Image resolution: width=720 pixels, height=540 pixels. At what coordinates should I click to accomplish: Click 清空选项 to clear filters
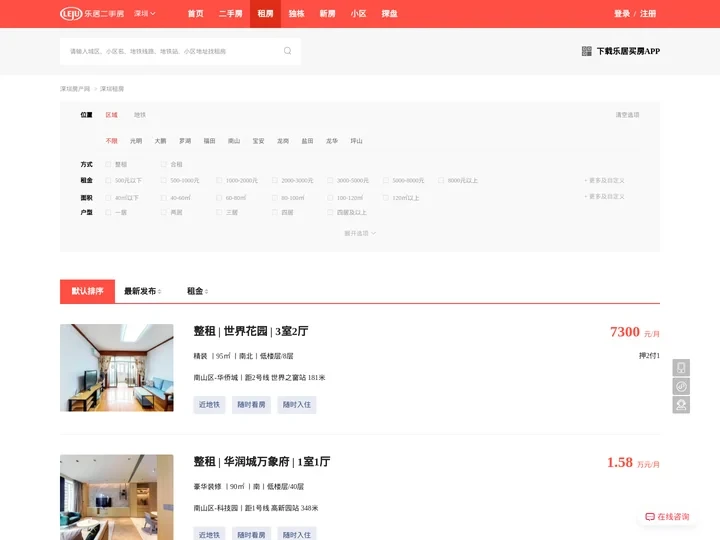627,115
